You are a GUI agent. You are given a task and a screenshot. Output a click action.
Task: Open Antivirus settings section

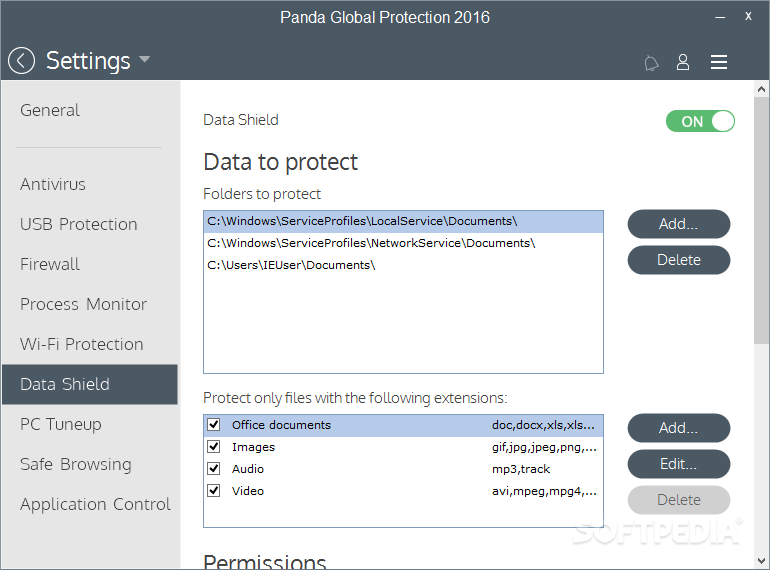[53, 184]
